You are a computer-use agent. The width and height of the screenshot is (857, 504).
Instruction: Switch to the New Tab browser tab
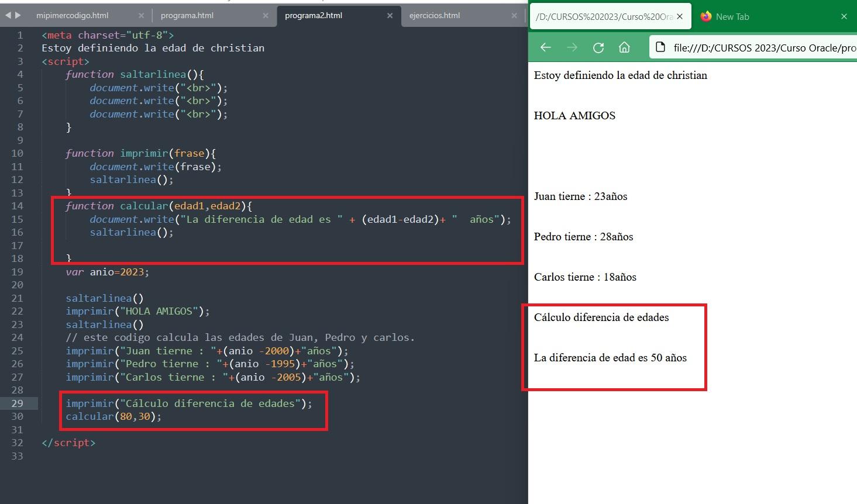click(x=732, y=17)
